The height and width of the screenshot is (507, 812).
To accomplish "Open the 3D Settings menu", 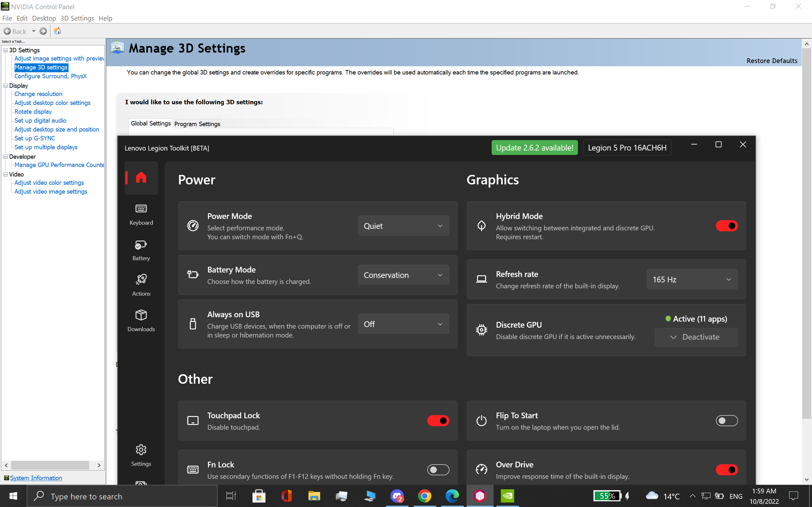I will click(x=77, y=18).
